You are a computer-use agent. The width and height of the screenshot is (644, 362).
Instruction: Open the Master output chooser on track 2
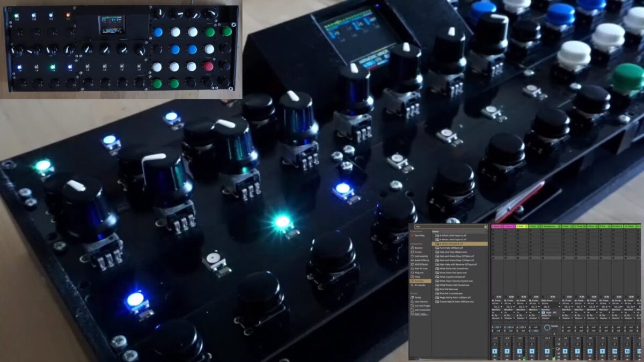pyautogui.click(x=508, y=318)
